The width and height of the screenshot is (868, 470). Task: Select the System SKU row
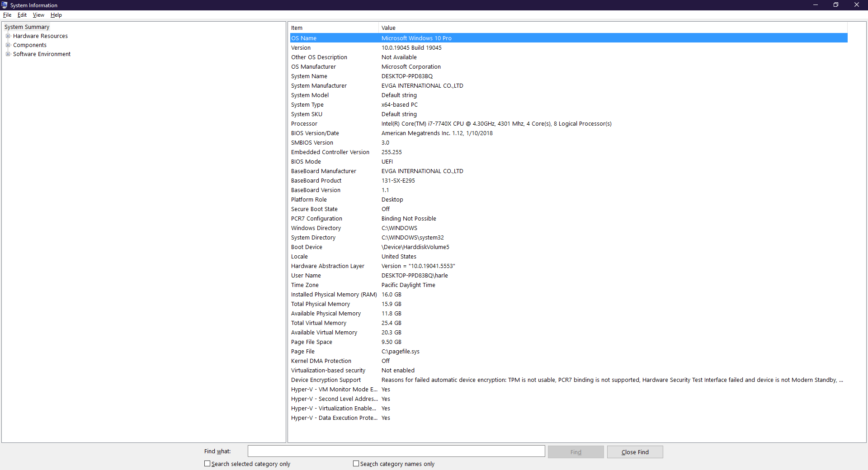[569, 114]
